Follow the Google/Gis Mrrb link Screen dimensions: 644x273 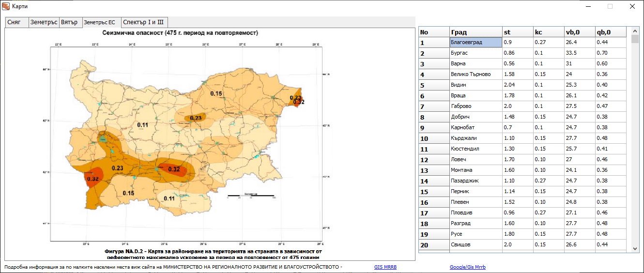tap(467, 267)
